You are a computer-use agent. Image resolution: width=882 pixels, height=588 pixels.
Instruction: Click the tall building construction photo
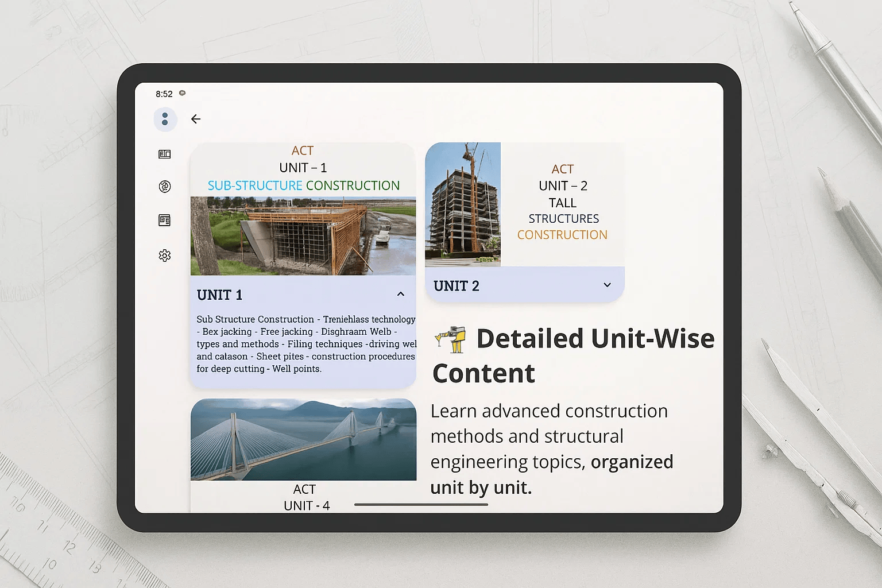click(463, 204)
